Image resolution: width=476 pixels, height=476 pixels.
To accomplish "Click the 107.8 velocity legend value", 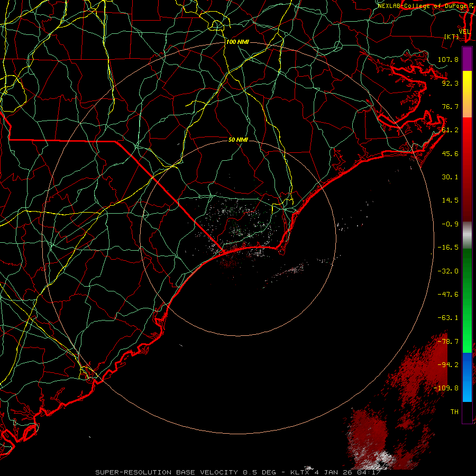I will (448, 59).
